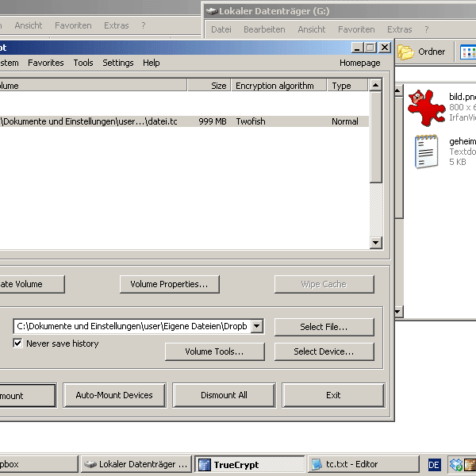Minimize the TrueCrypt window
The width and height of the screenshot is (476, 476).
tap(357, 48)
